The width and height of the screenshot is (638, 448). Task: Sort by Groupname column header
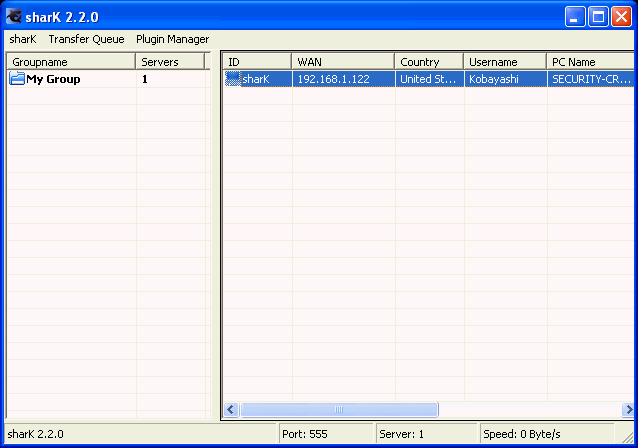70,62
